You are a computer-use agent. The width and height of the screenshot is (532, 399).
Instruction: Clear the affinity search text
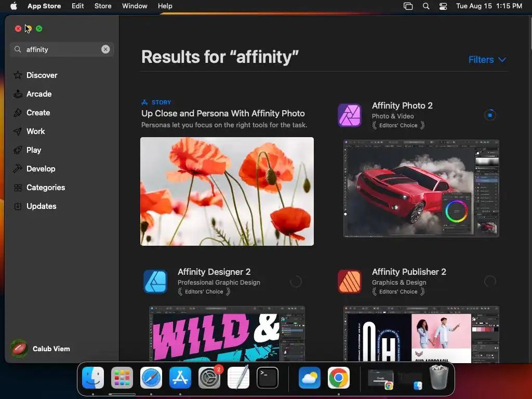[105, 49]
